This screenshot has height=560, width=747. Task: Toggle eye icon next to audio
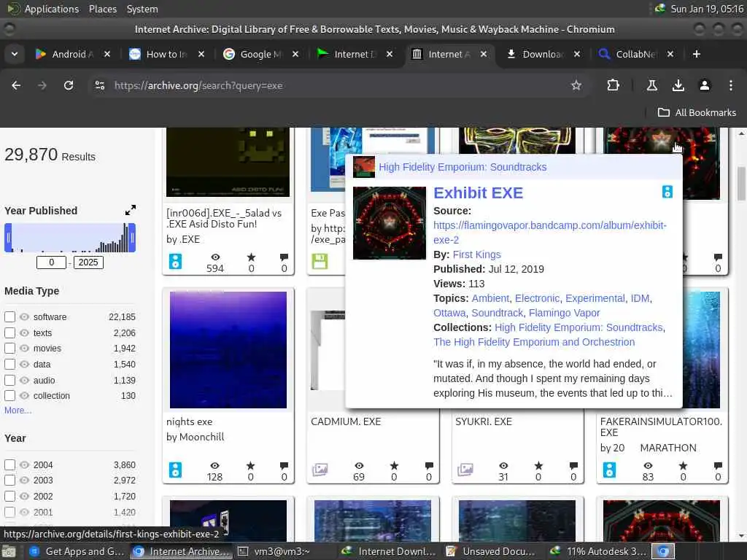[x=24, y=380]
